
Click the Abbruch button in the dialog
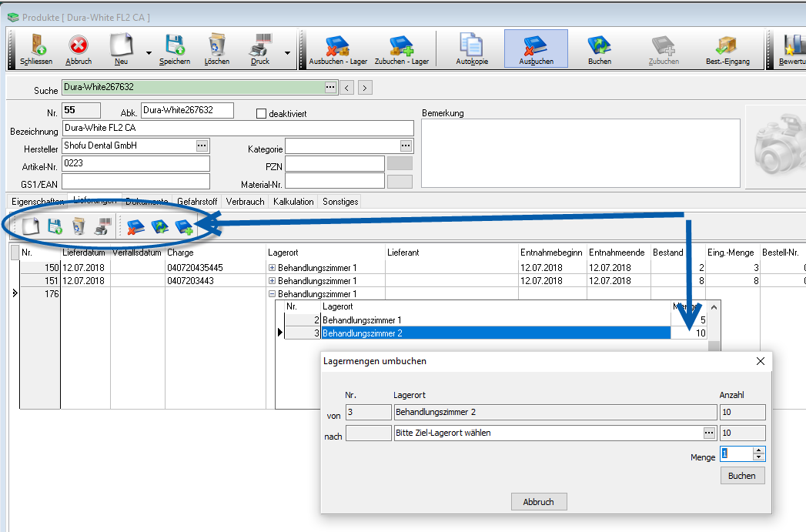click(x=539, y=502)
